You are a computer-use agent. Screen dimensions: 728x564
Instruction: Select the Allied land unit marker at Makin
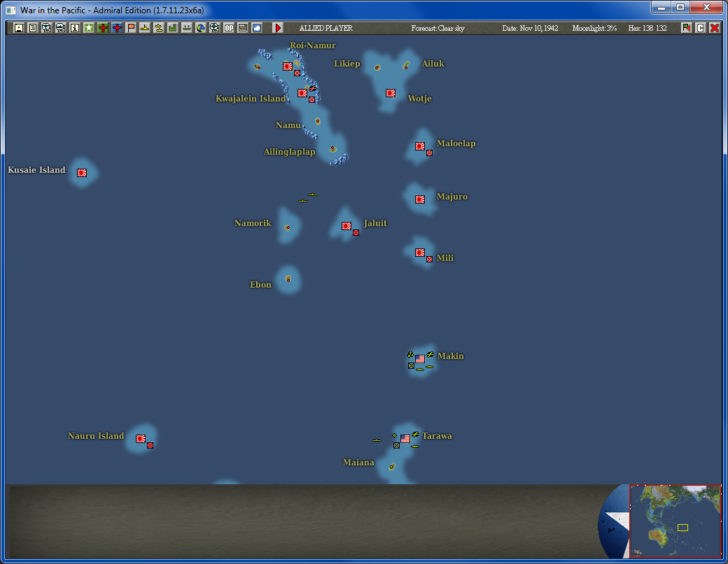pyautogui.click(x=411, y=365)
